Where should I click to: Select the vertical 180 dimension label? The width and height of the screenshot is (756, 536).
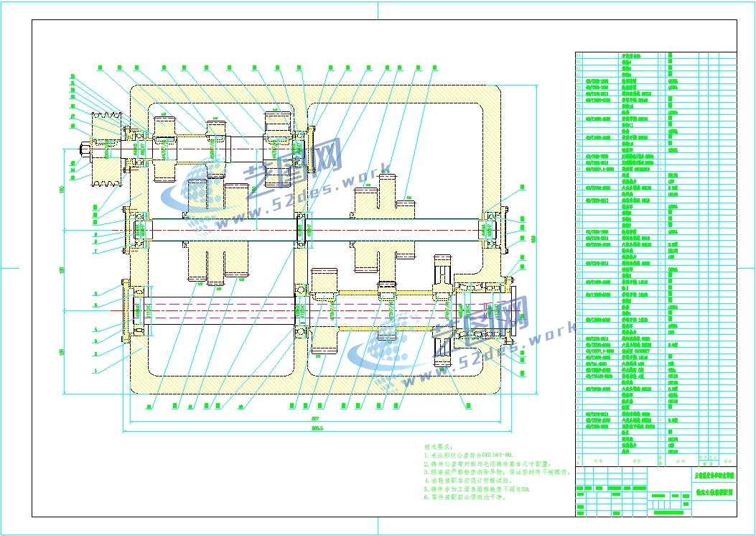point(61,271)
